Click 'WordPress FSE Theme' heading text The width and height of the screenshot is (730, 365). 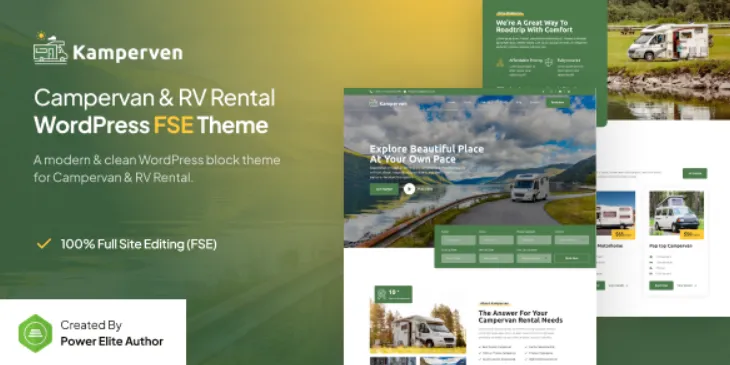(151, 125)
